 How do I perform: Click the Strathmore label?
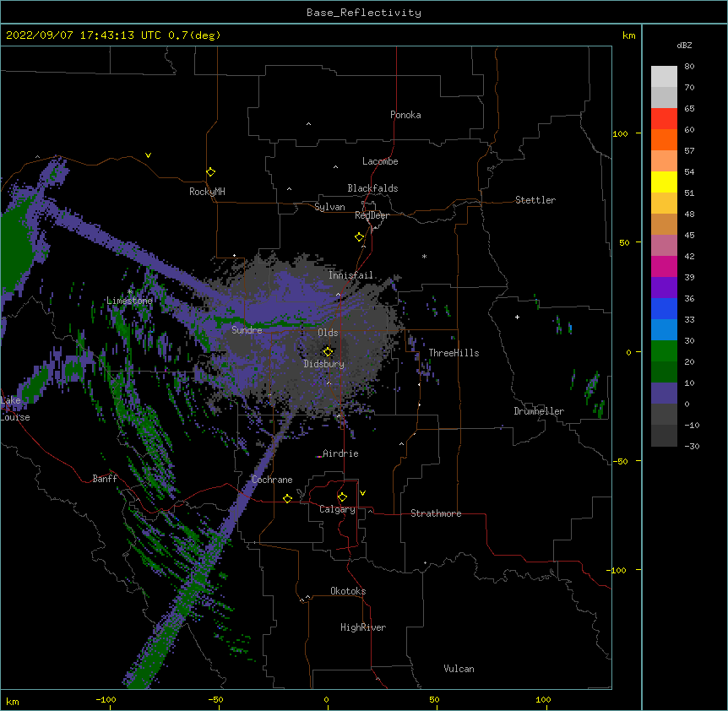(436, 513)
